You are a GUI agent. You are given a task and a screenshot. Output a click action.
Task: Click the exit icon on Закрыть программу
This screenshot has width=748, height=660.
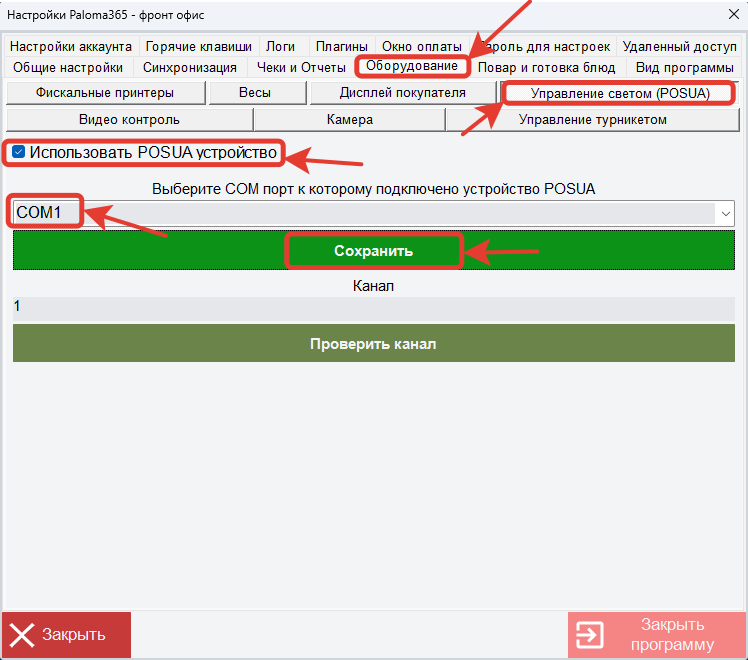(590, 635)
